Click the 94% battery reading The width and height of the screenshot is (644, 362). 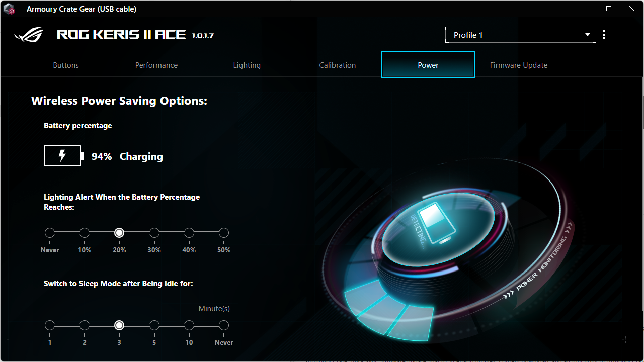click(102, 157)
